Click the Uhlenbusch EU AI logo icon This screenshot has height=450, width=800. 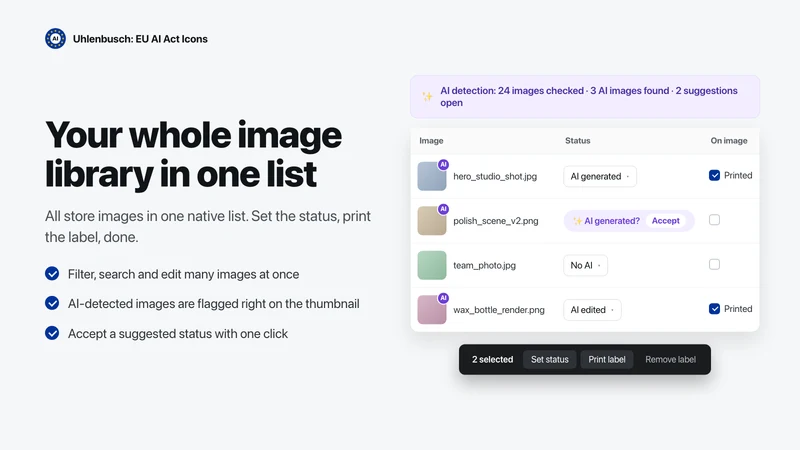click(55, 39)
